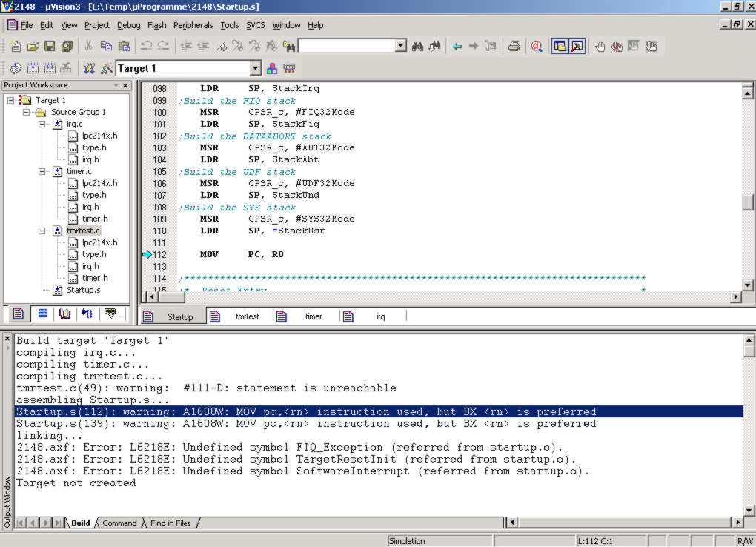This screenshot has width=756, height=547.
Task: Collapse the Source Group 1 folder
Action: pyautogui.click(x=27, y=113)
